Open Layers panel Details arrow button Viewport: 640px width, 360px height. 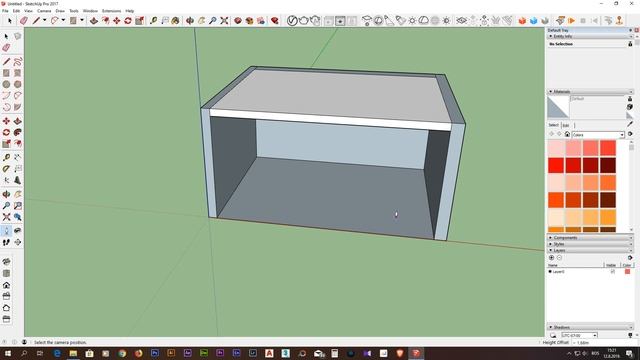click(630, 258)
